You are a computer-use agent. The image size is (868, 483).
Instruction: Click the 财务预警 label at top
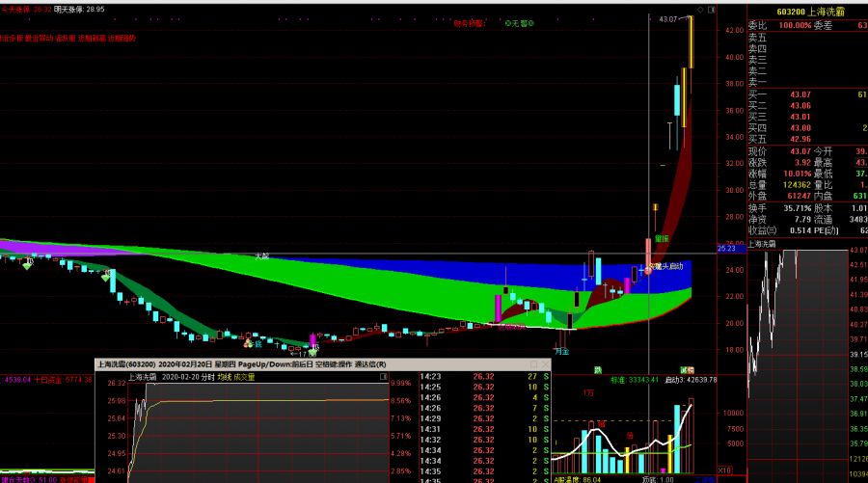469,23
